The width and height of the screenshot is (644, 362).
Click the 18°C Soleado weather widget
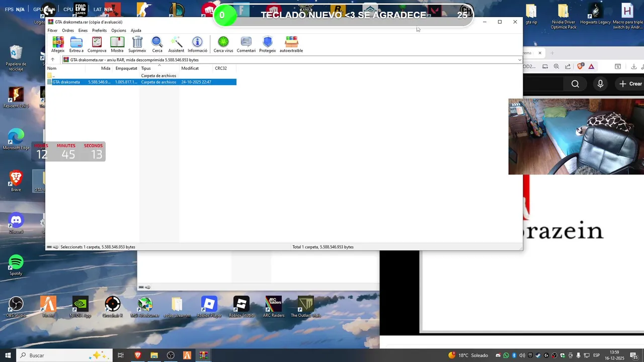[x=468, y=355]
